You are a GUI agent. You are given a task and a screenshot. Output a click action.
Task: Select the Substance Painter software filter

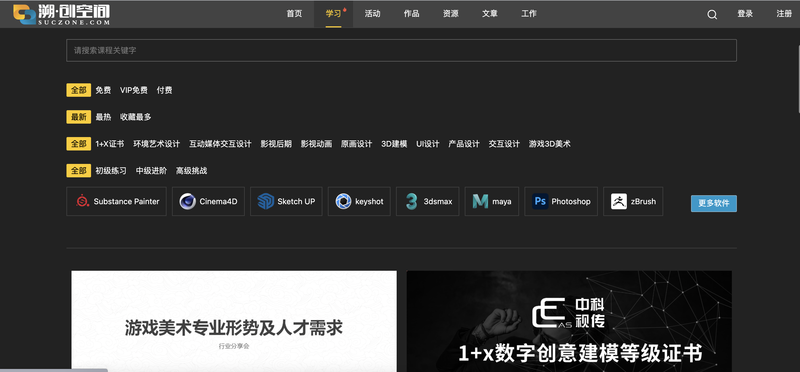coord(116,201)
